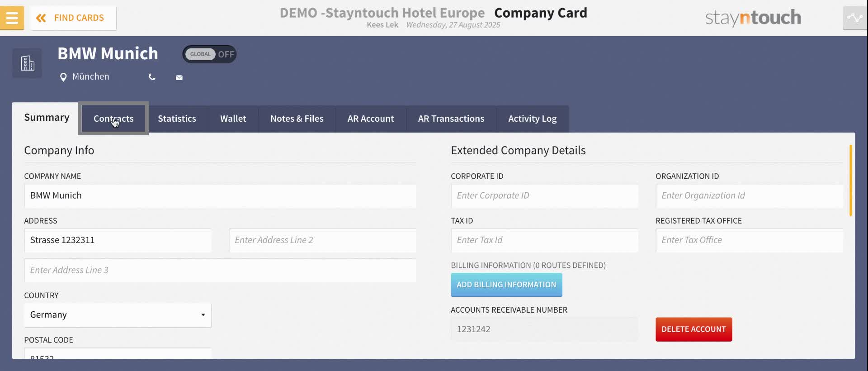Open the Country dropdown showing Germany
Viewport: 868px width, 371px height.
coord(118,315)
